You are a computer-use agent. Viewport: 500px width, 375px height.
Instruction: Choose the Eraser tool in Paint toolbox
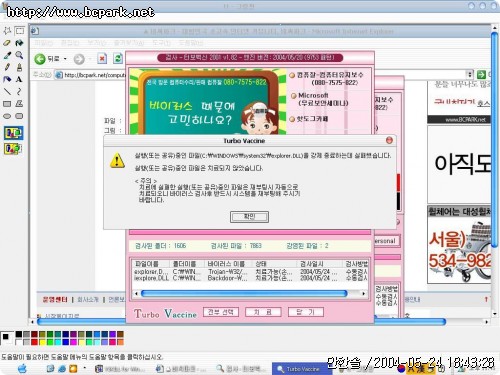click(7, 43)
